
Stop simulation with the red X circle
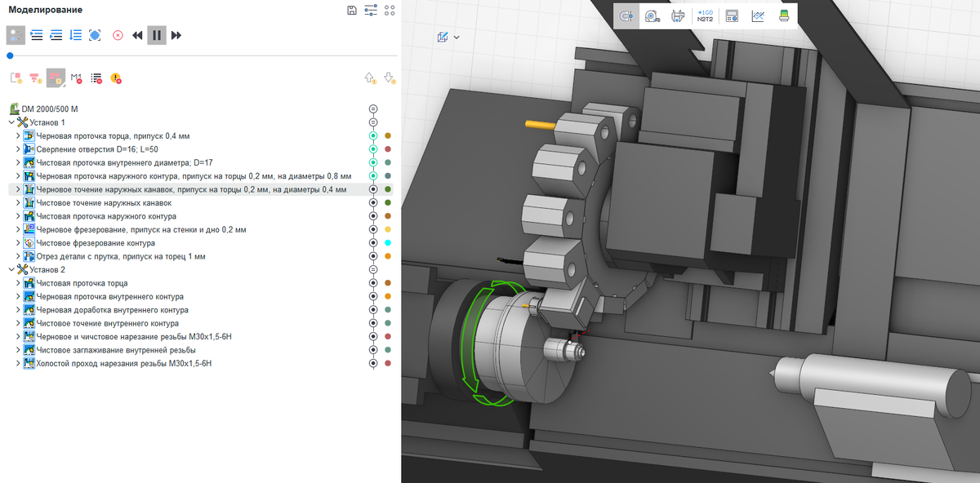(118, 35)
